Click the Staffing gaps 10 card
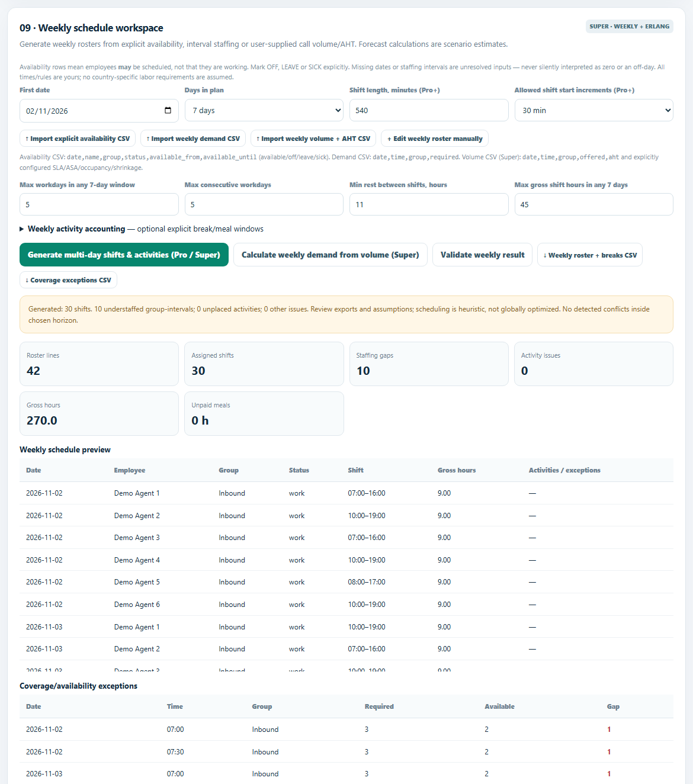 tap(429, 364)
